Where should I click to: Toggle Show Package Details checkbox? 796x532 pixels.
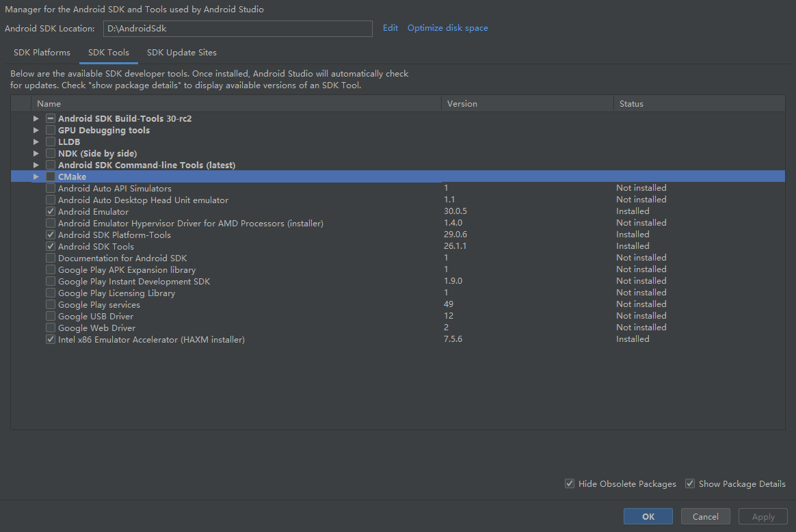click(x=690, y=483)
